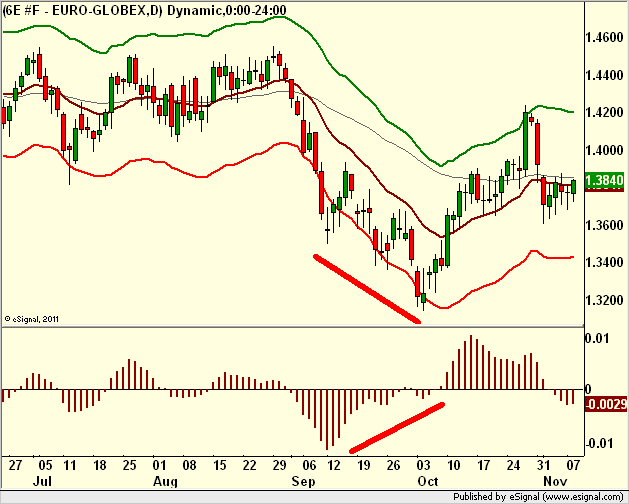629x504 pixels.
Task: Select the 1.3400 price axis label
Action: [605, 262]
